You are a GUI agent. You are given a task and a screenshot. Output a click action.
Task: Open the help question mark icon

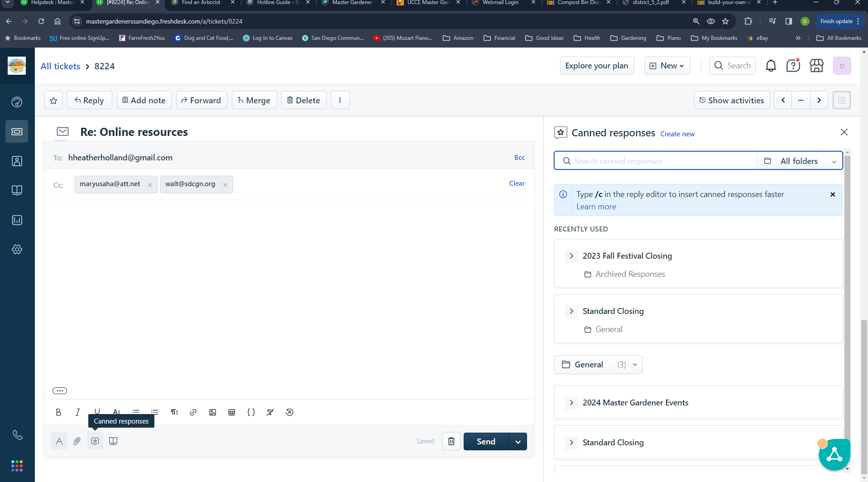pyautogui.click(x=793, y=66)
